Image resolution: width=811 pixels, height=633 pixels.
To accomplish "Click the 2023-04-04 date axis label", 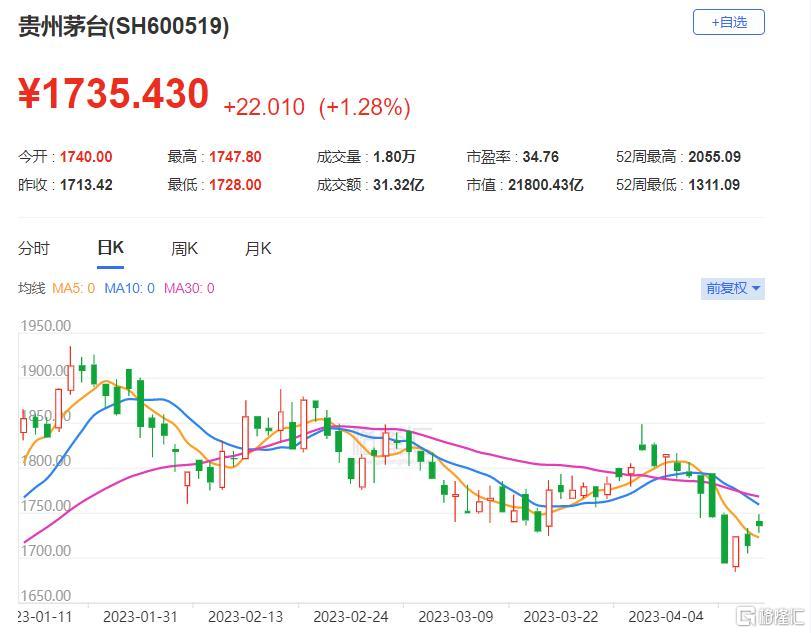I will pos(666,617).
